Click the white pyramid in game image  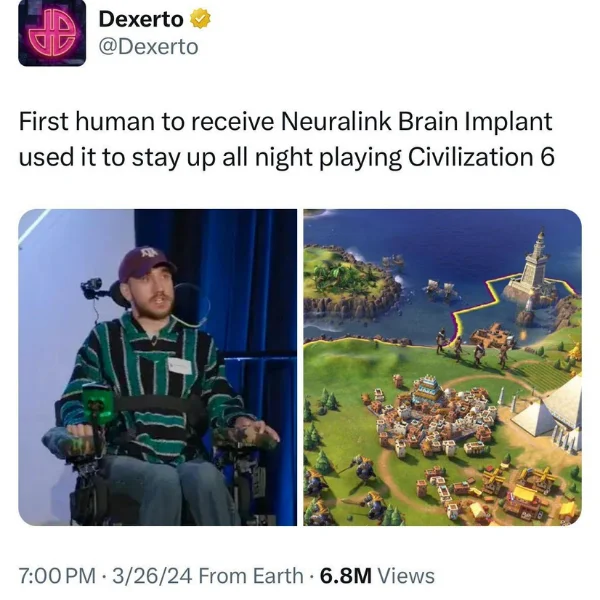click(549, 408)
